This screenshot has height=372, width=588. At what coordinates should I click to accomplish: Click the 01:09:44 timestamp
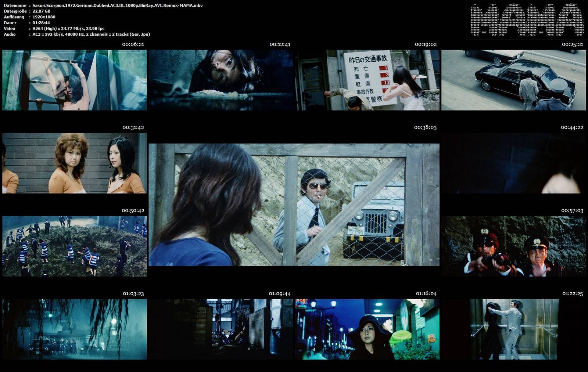[x=280, y=293]
